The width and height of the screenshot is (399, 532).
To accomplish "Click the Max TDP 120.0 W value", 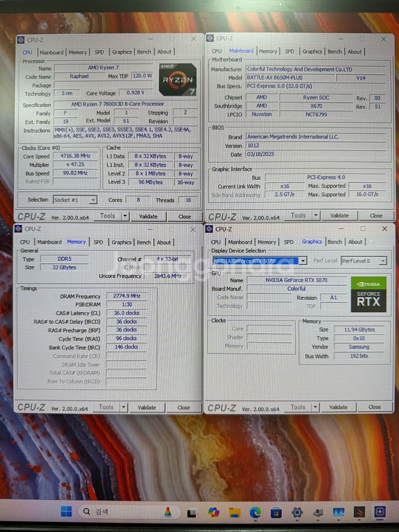I will point(142,75).
